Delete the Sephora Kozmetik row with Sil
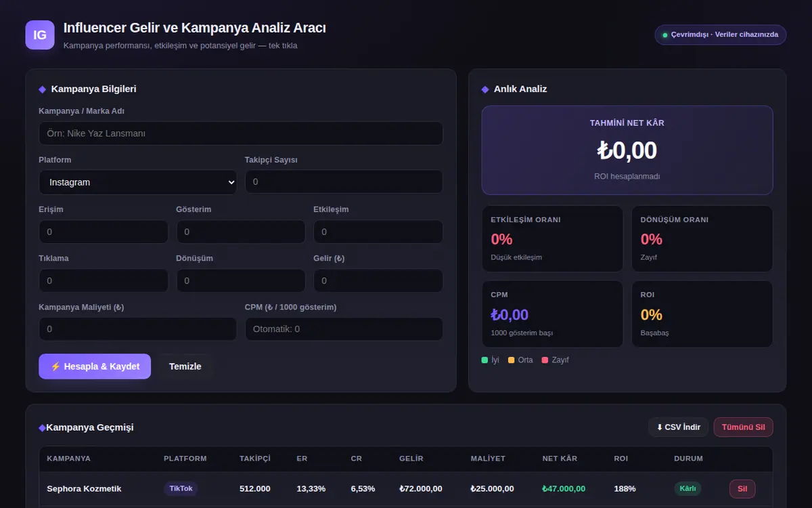This screenshot has height=508, width=812. pyautogui.click(x=742, y=489)
